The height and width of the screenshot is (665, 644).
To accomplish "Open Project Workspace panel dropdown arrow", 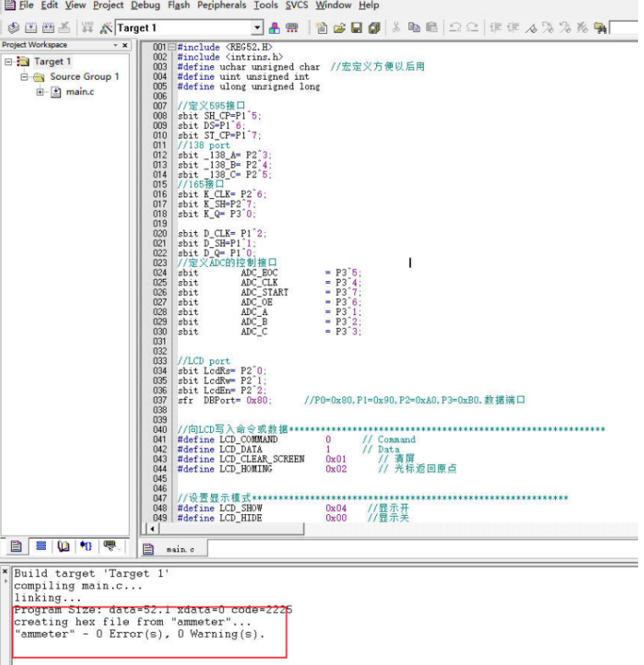I will [x=115, y=45].
